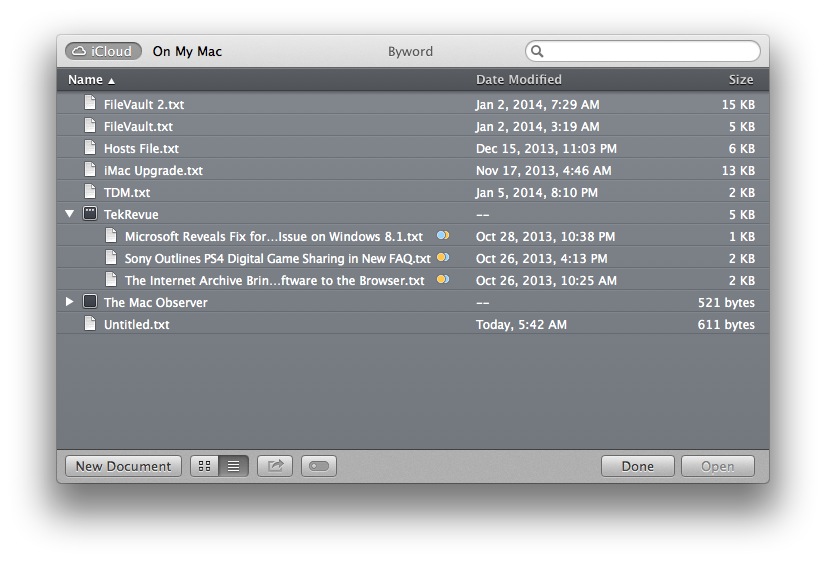Viewport: 826px width, 562px height.
Task: Click Jan 5, 2014, 8:10 PM date
Action: [537, 193]
